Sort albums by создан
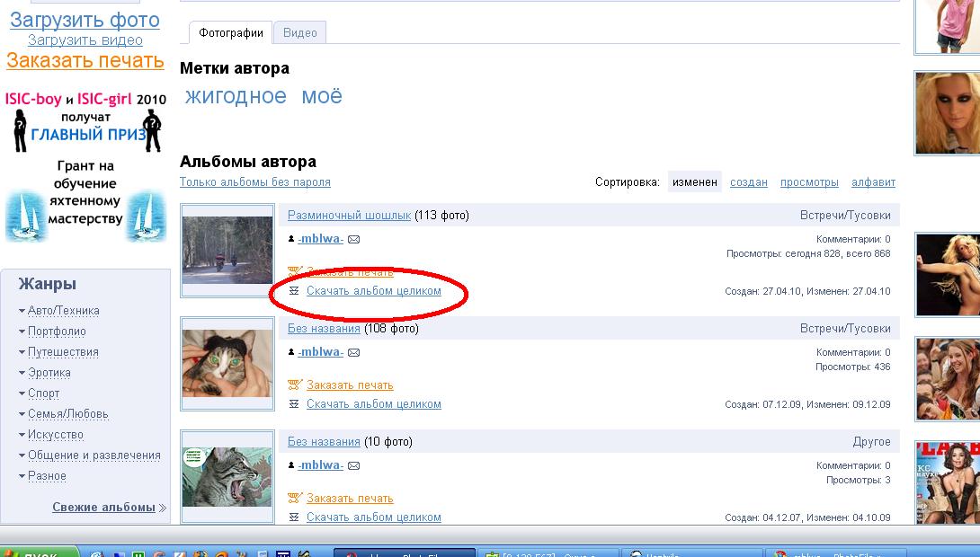 coord(748,182)
